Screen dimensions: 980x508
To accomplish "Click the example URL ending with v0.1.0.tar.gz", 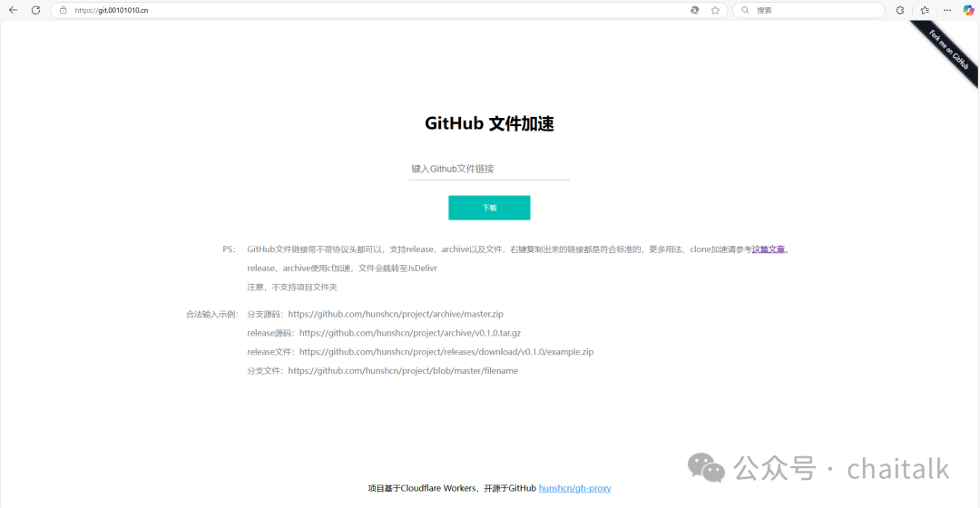I will point(409,333).
